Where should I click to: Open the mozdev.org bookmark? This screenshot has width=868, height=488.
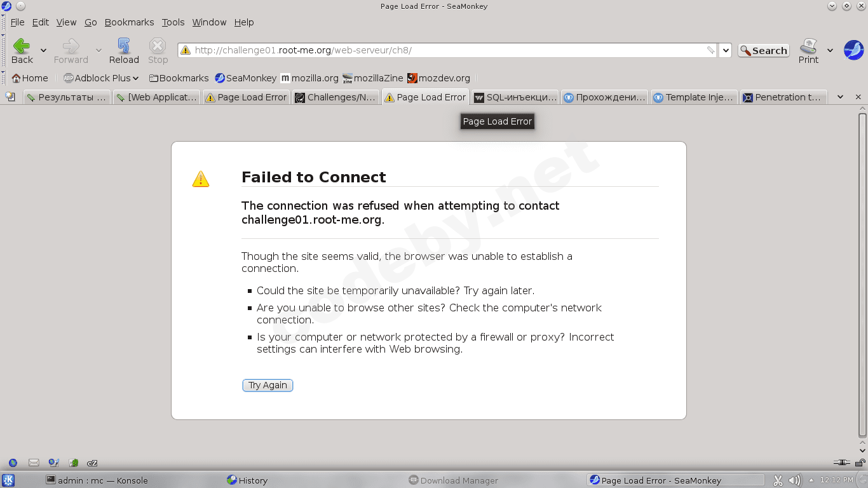(439, 78)
